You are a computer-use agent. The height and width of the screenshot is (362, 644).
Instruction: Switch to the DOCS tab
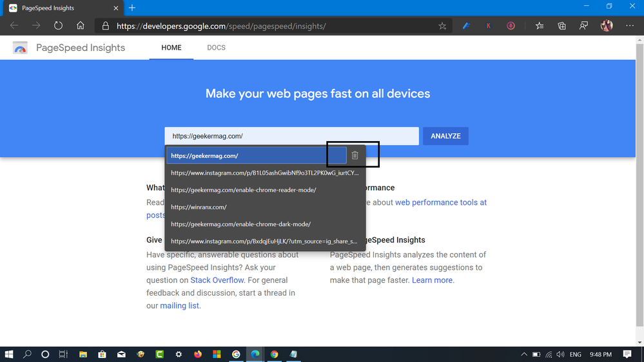tap(216, 48)
